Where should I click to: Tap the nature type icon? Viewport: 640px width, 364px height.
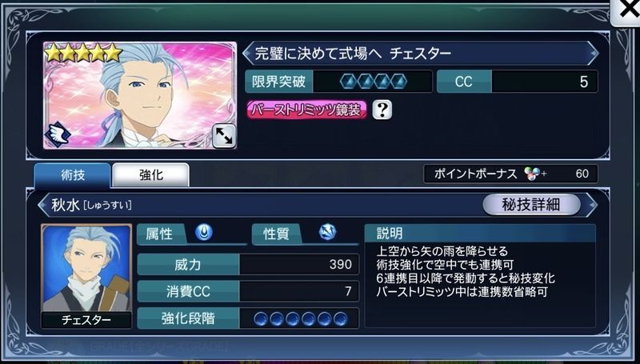[x=327, y=232]
